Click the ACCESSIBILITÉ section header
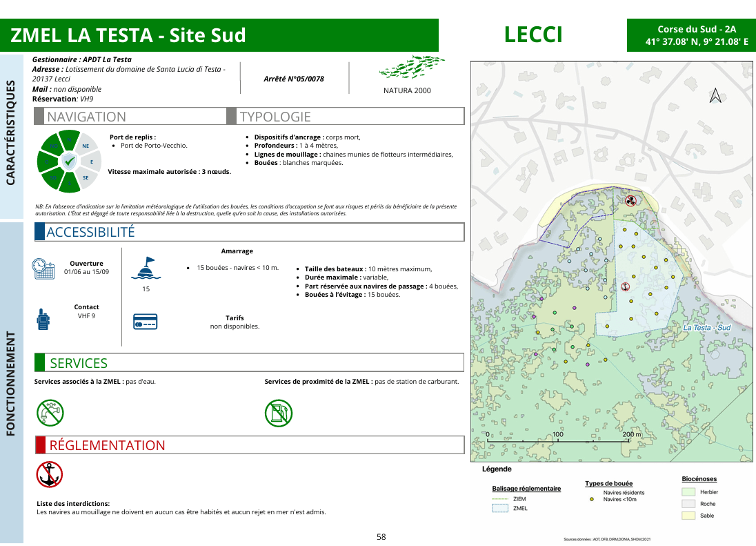Viewport: 756px width, 546px height. (x=249, y=232)
